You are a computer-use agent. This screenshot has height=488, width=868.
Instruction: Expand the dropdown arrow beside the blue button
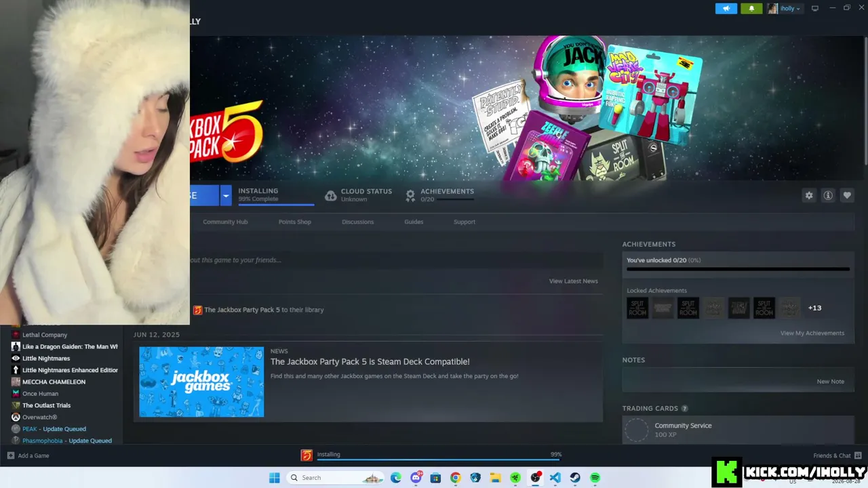(226, 195)
